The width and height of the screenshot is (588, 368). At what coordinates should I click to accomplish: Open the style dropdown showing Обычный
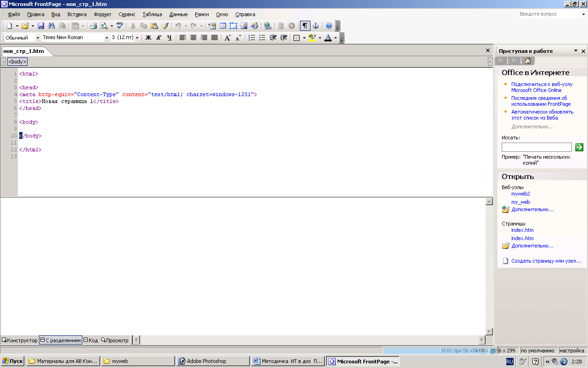[38, 38]
